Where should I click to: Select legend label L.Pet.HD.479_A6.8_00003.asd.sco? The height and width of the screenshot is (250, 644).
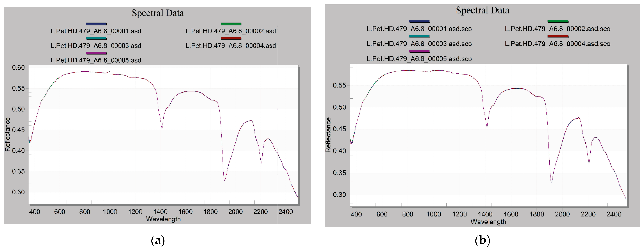tap(419, 44)
